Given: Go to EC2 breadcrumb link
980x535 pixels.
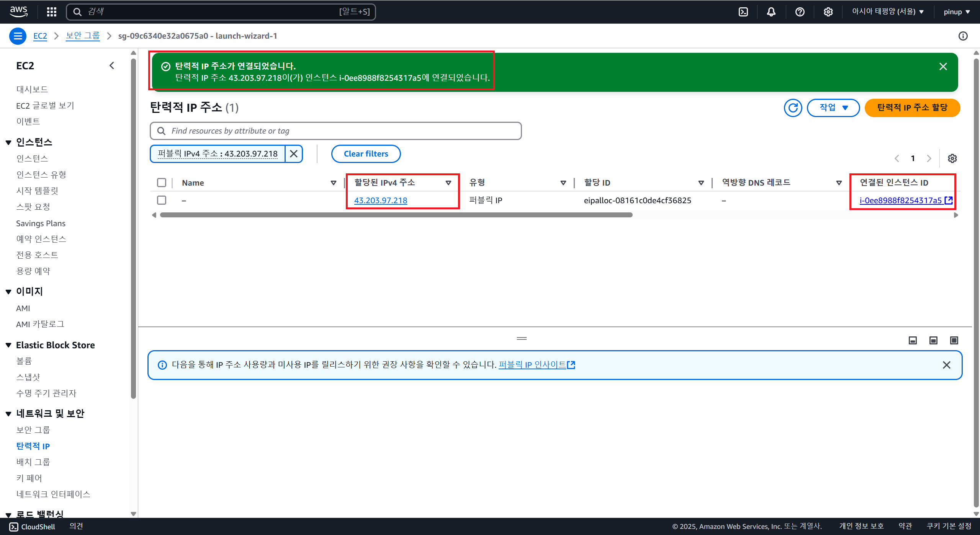Looking at the screenshot, I should click(x=40, y=36).
